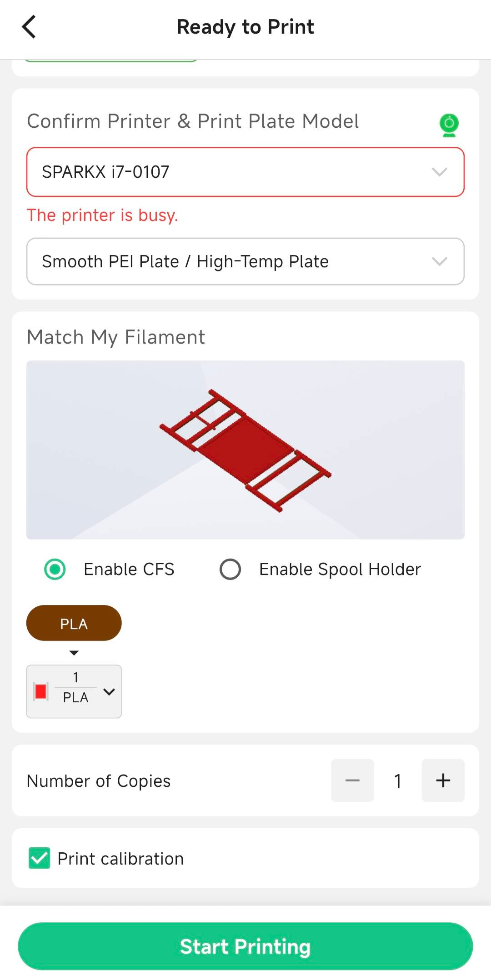491x980 pixels.
Task: Tap the Print calibration label text
Action: point(120,859)
